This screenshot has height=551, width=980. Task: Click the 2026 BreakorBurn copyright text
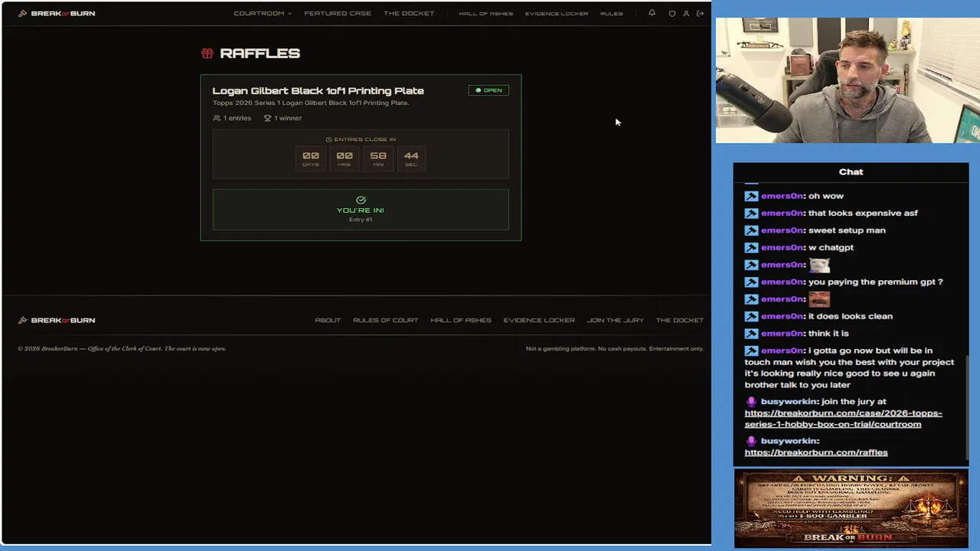click(x=122, y=349)
